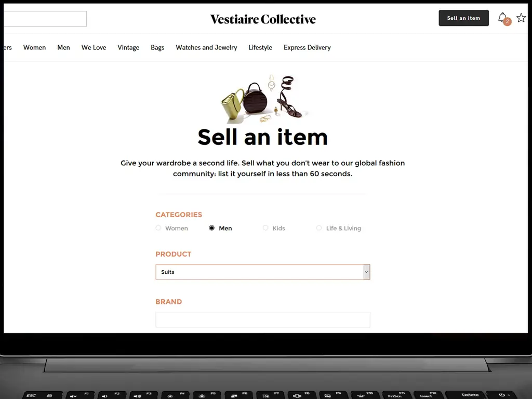Viewport: 532px width, 399px height.
Task: Click the Product dropdown arrow
Action: (x=366, y=272)
